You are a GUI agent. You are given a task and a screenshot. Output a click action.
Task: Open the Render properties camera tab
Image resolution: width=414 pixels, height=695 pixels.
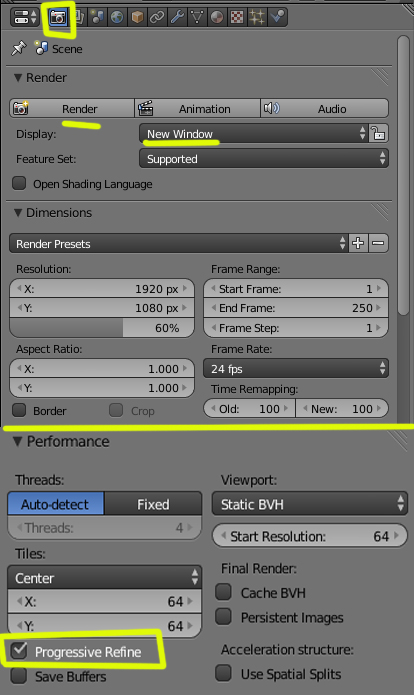pos(58,17)
